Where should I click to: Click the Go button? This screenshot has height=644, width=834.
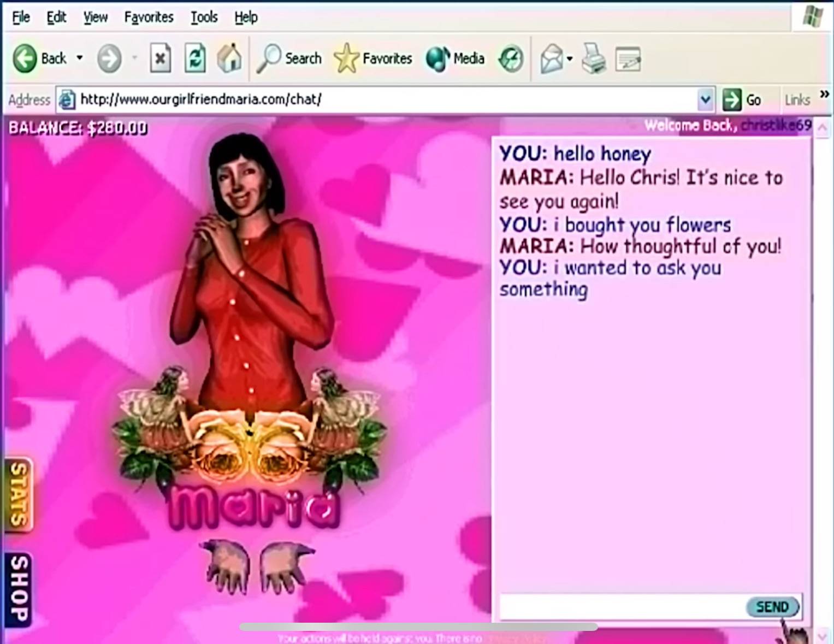(742, 100)
